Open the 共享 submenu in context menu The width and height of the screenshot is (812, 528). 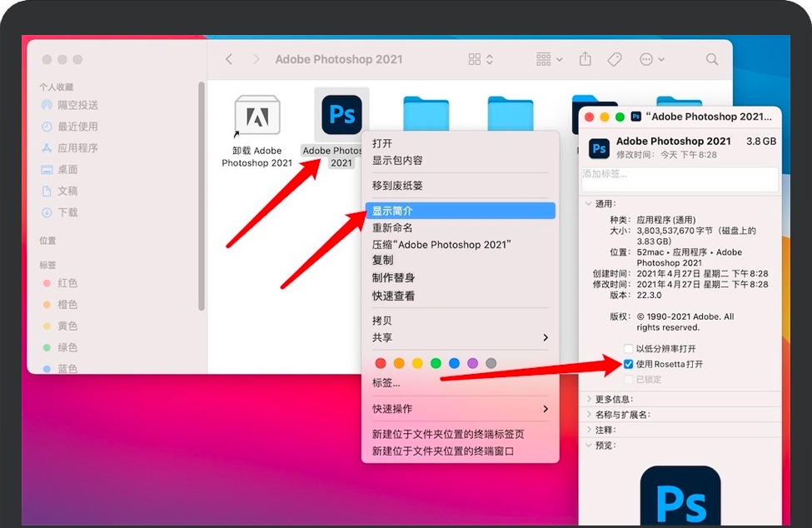460,337
